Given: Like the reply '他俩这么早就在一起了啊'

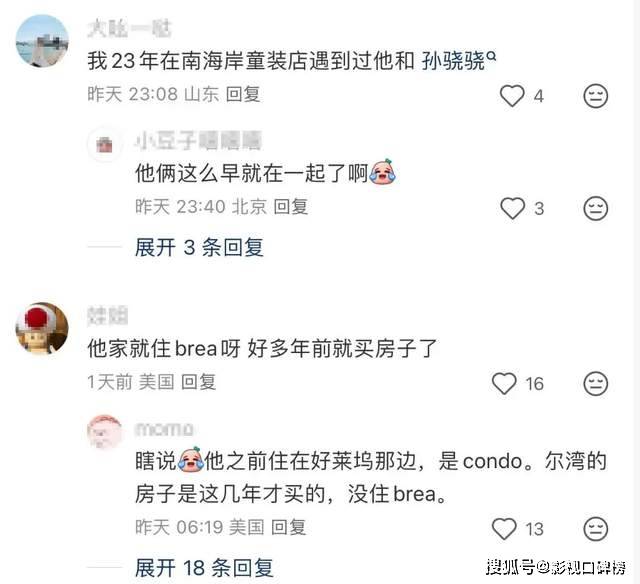Looking at the screenshot, I should (x=513, y=208).
